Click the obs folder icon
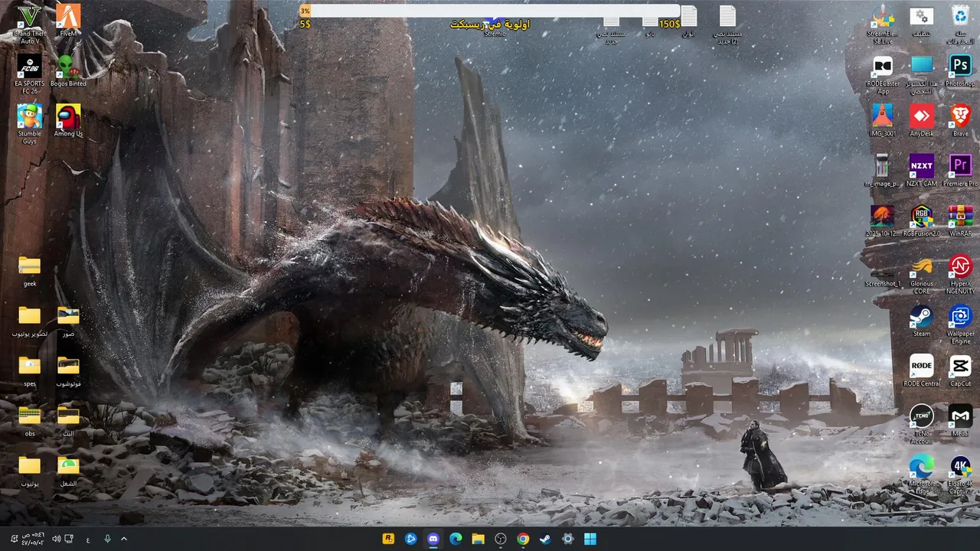Image resolution: width=980 pixels, height=551 pixels. coord(29,420)
